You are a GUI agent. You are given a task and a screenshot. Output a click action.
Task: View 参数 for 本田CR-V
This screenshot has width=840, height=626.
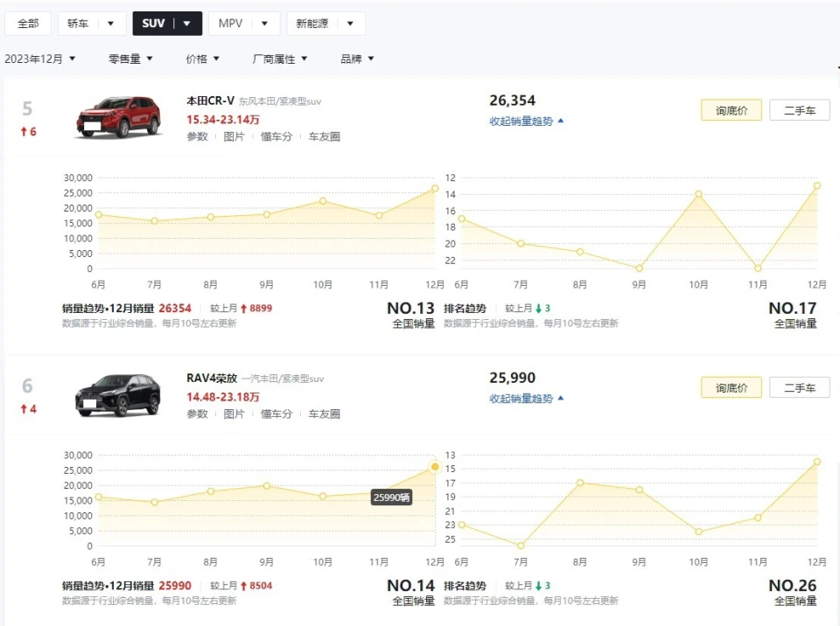197,136
